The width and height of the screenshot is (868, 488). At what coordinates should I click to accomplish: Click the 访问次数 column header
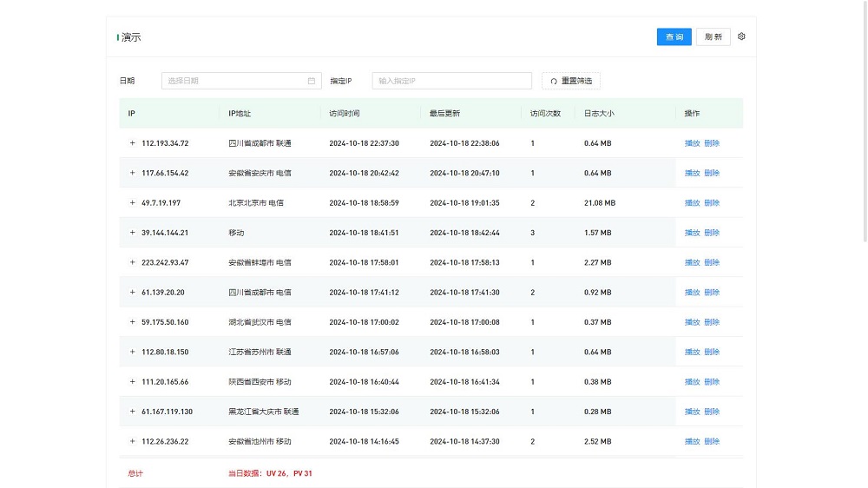coord(545,114)
